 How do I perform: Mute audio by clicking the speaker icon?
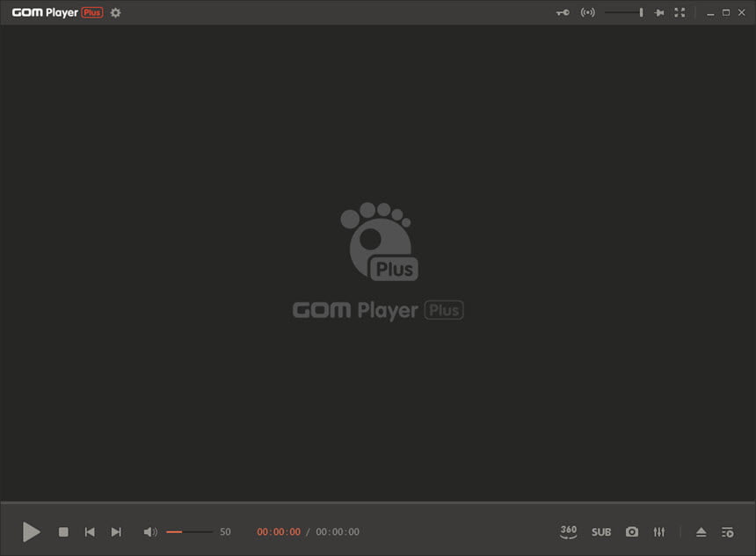[x=149, y=531]
